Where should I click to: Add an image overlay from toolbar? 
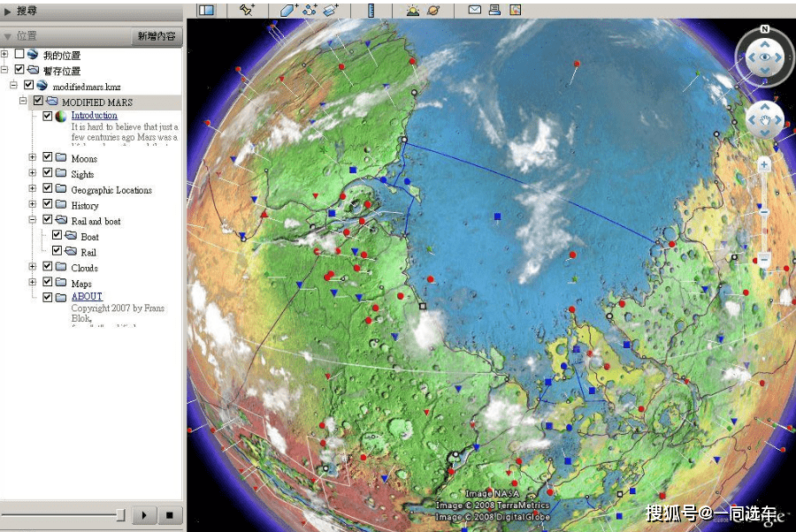click(x=331, y=10)
